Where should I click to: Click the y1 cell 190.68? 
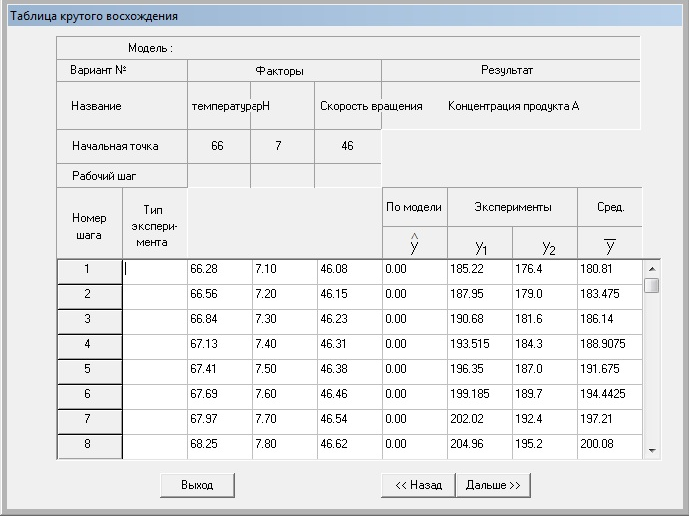(480, 322)
